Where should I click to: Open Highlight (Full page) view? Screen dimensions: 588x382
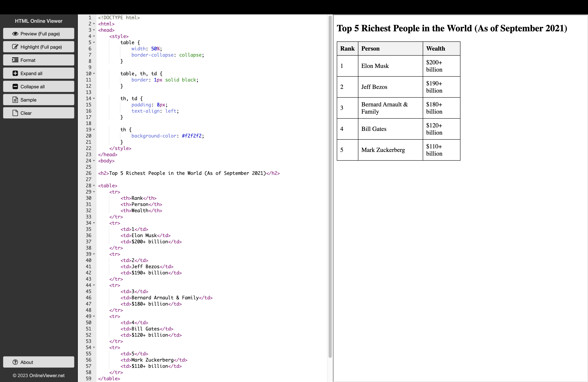click(38, 47)
